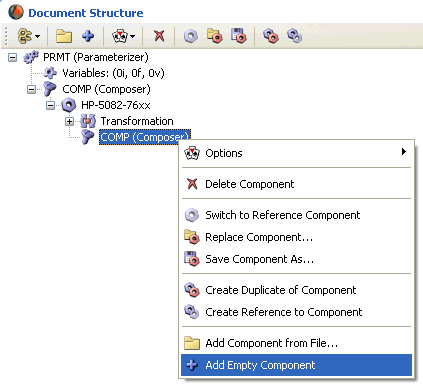Choose Create Duplicate of Component
Viewport: 423px width, 385px height.
pyautogui.click(x=297, y=290)
